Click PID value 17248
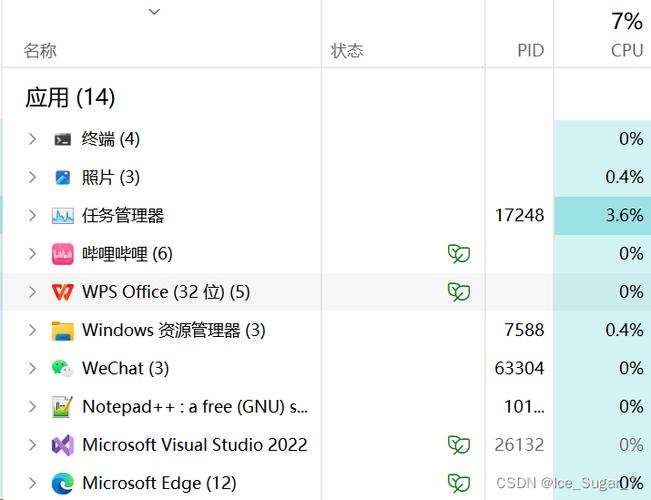The image size is (651, 500). click(519, 216)
